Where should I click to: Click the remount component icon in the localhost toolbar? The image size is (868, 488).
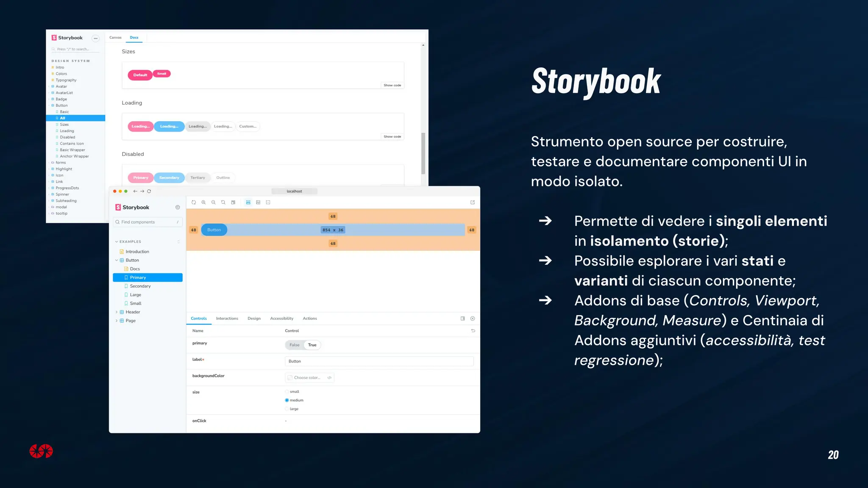194,202
